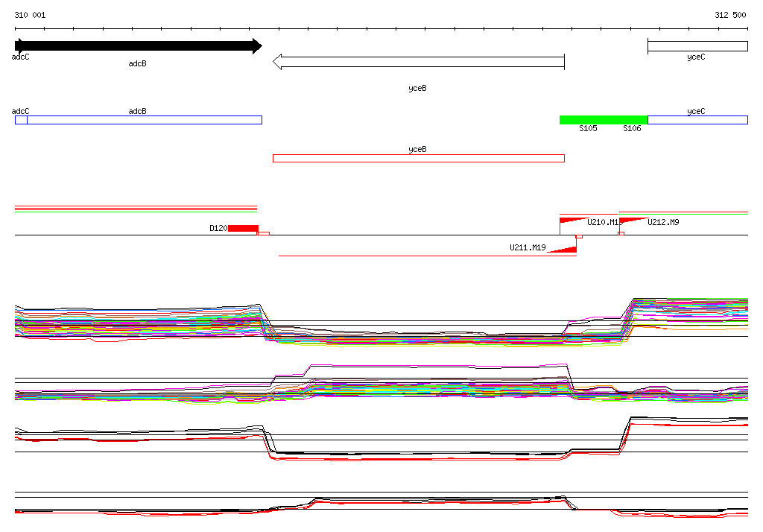The width and height of the screenshot is (763, 532).
Task: Click the white yceC gene box at top
Action: (x=697, y=46)
